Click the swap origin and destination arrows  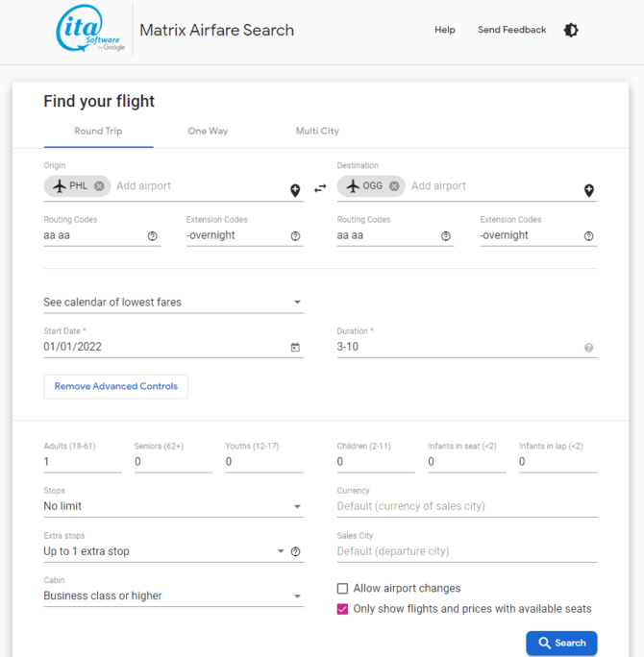(x=320, y=188)
